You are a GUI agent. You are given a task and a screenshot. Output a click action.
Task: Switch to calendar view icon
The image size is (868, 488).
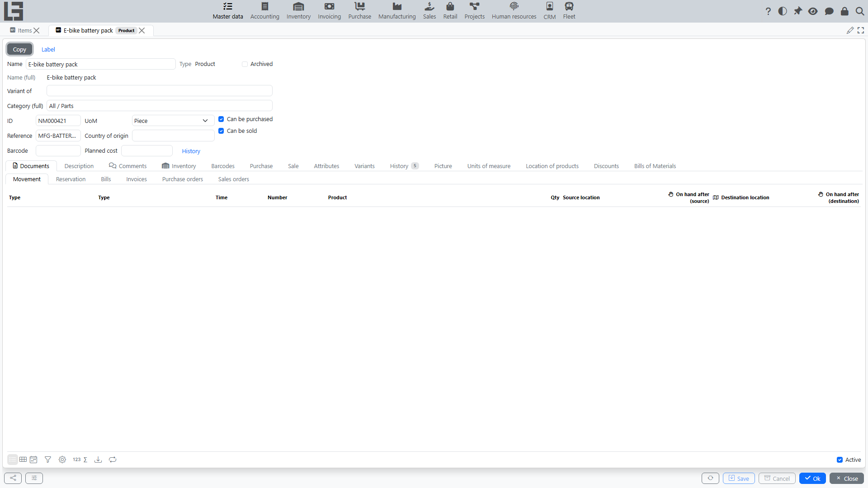(33, 460)
